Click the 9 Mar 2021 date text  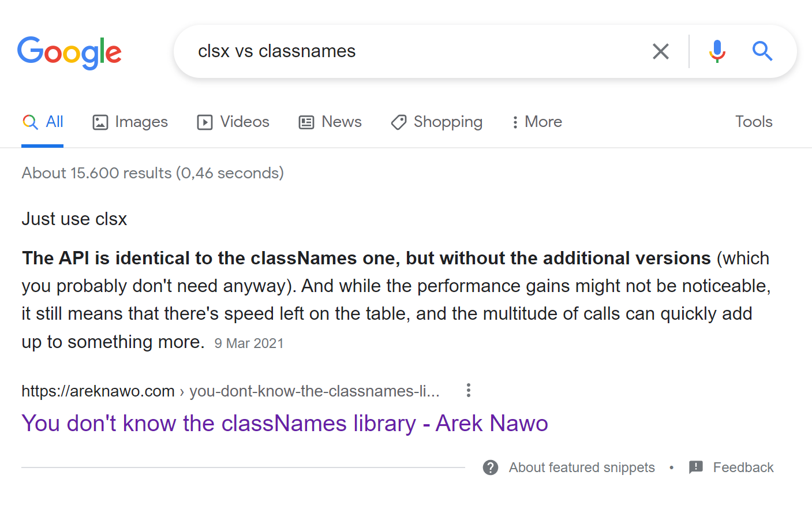click(248, 343)
